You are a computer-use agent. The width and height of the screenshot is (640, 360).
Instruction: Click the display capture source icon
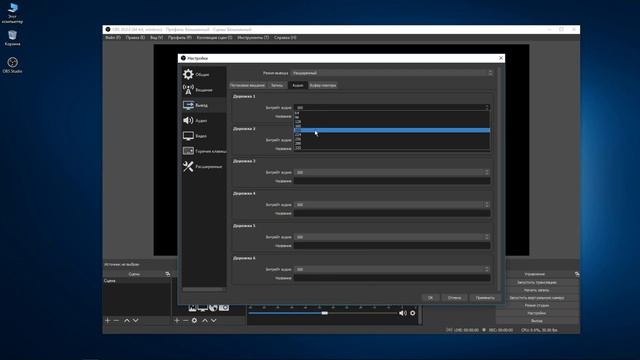[x=202, y=307]
